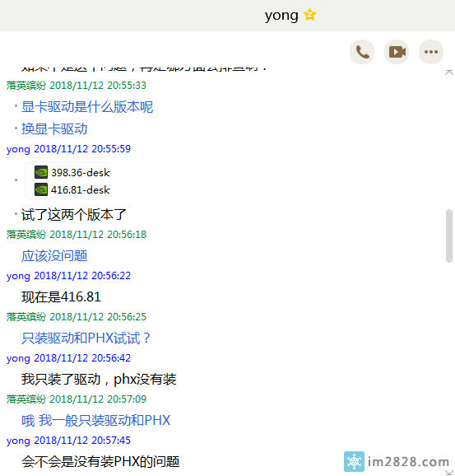Click sender header yong at 20:56:22
Viewport: 455px width, 476px height.
click(68, 276)
